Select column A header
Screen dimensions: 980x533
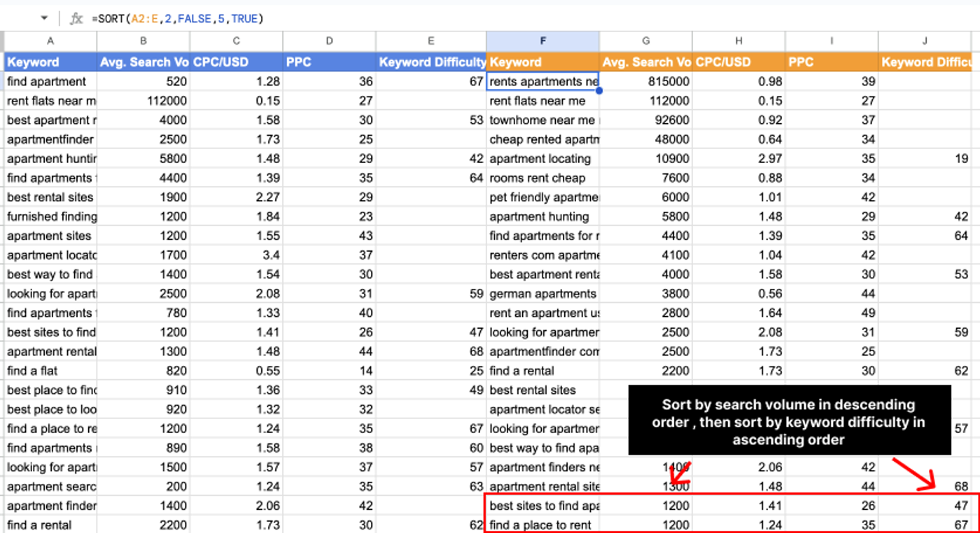(x=50, y=41)
